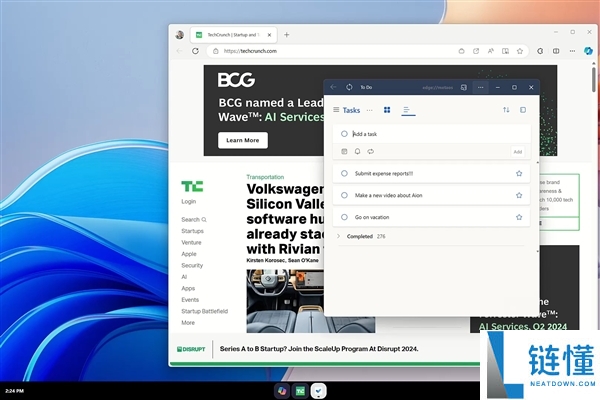Open a new browser tab
Screen dimensions: 600x400
[x=287, y=35]
